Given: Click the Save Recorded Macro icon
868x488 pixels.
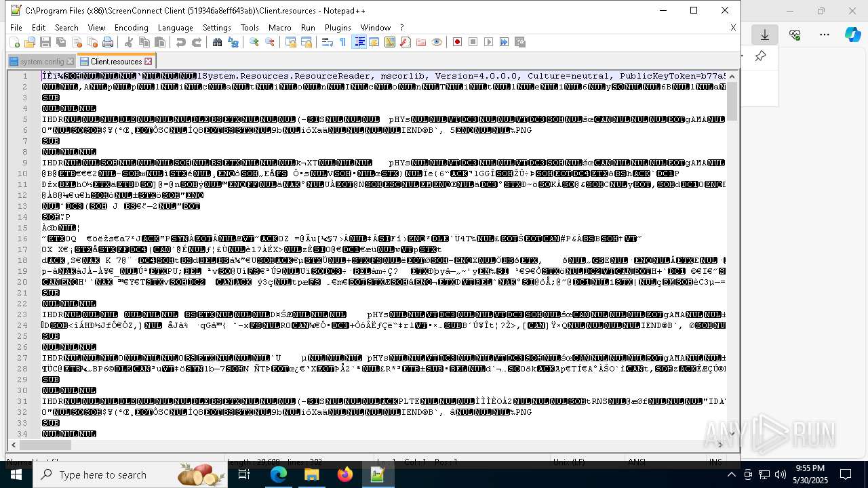Looking at the screenshot, I should click(x=520, y=42).
